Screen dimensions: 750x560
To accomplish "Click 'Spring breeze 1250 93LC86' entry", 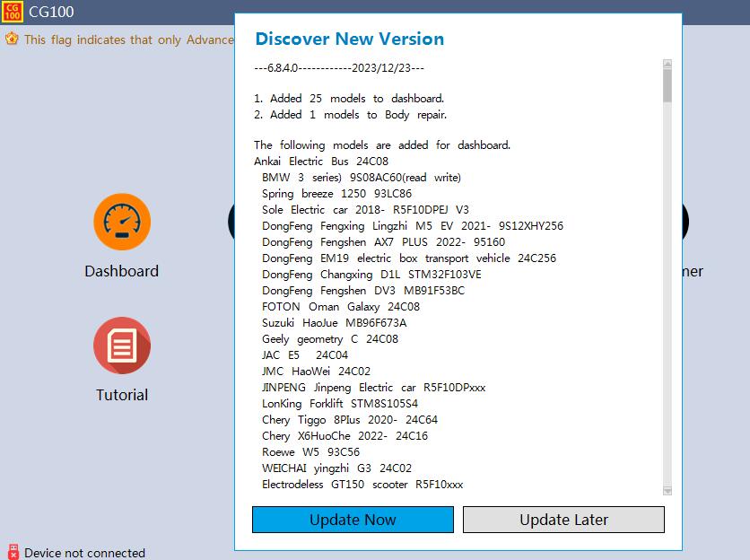I will pos(336,194).
